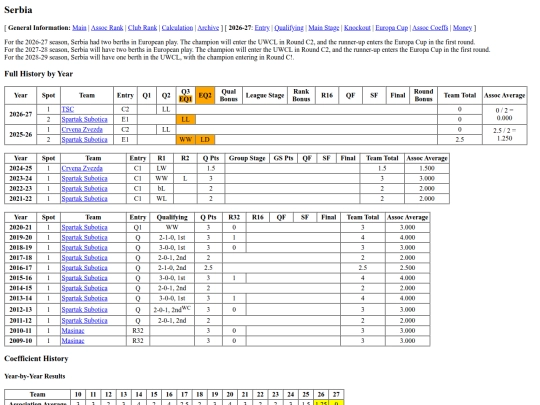Click the orange WW result cell
Viewport: 540px width, 405px height.
click(x=185, y=139)
